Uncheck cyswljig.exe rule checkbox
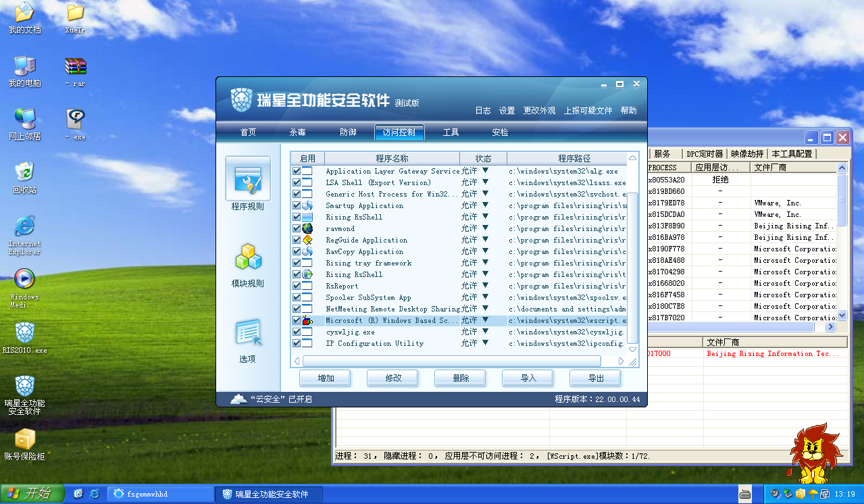Image resolution: width=864 pixels, height=504 pixels. coord(297,332)
